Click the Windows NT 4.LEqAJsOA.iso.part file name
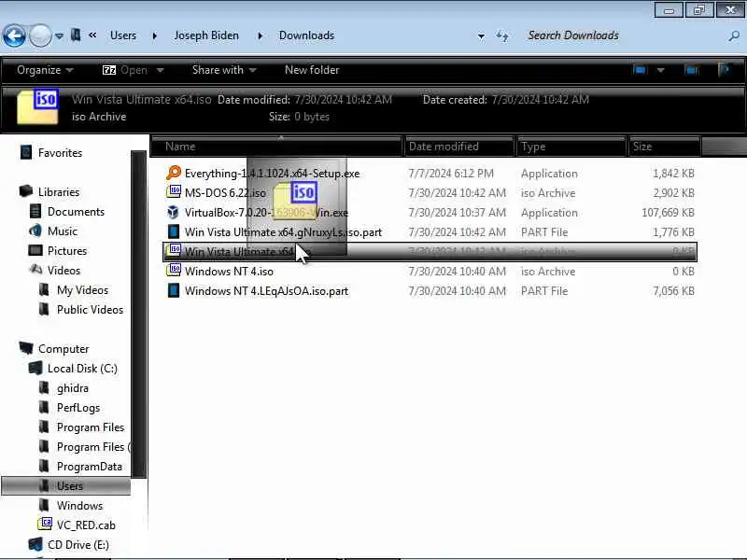This screenshot has width=747, height=560. click(x=266, y=291)
